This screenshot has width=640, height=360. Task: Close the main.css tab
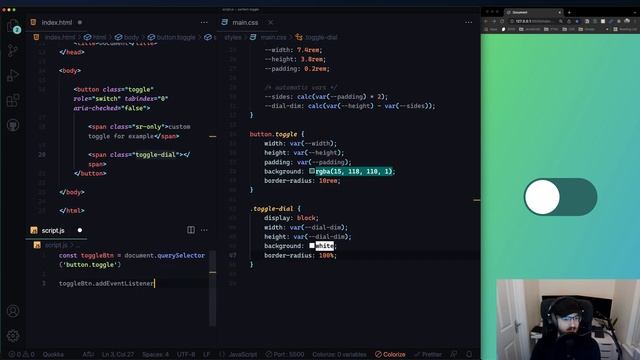coord(271,22)
